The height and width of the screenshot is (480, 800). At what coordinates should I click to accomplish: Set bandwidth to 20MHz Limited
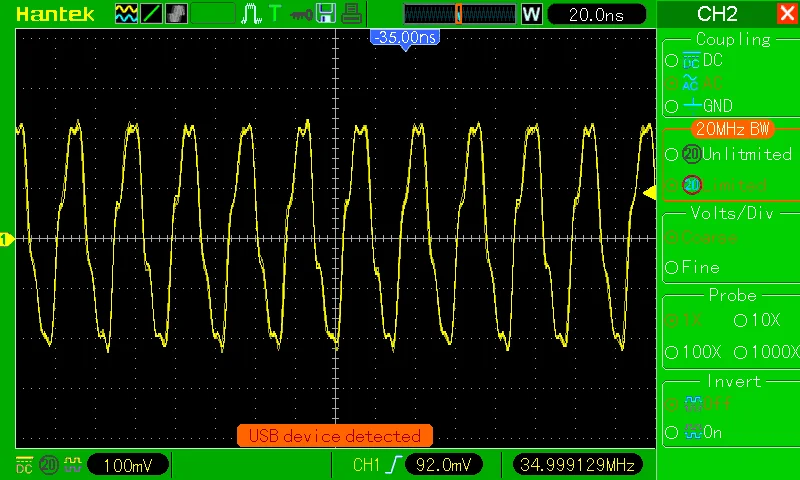(716, 185)
